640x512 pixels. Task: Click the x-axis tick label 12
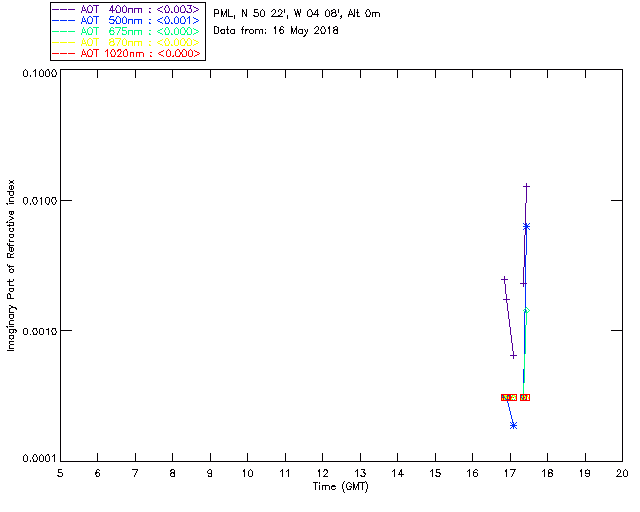322,473
